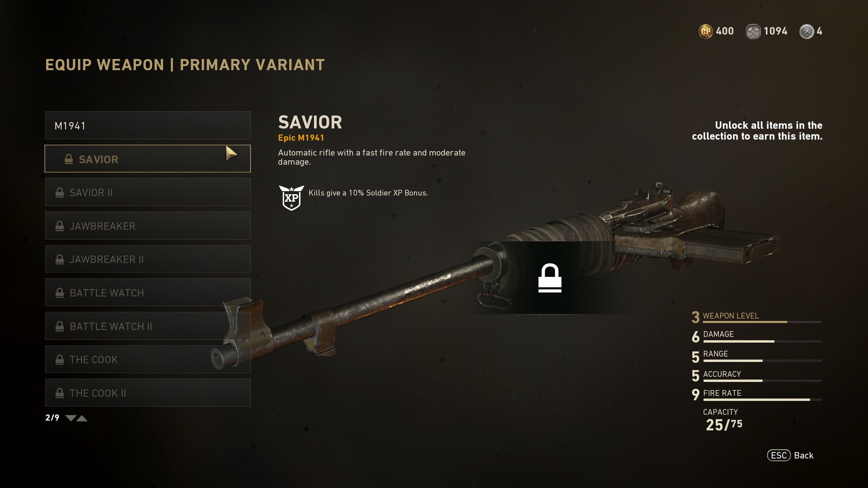Click the lock icon beside The Cook
This screenshot has height=488, width=868.
(60, 359)
